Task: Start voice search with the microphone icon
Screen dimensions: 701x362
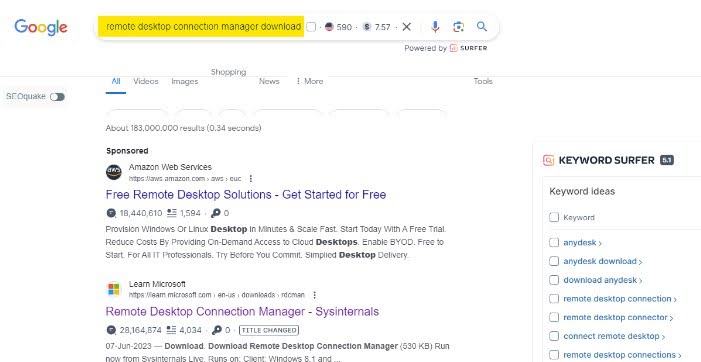Action: (x=435, y=27)
